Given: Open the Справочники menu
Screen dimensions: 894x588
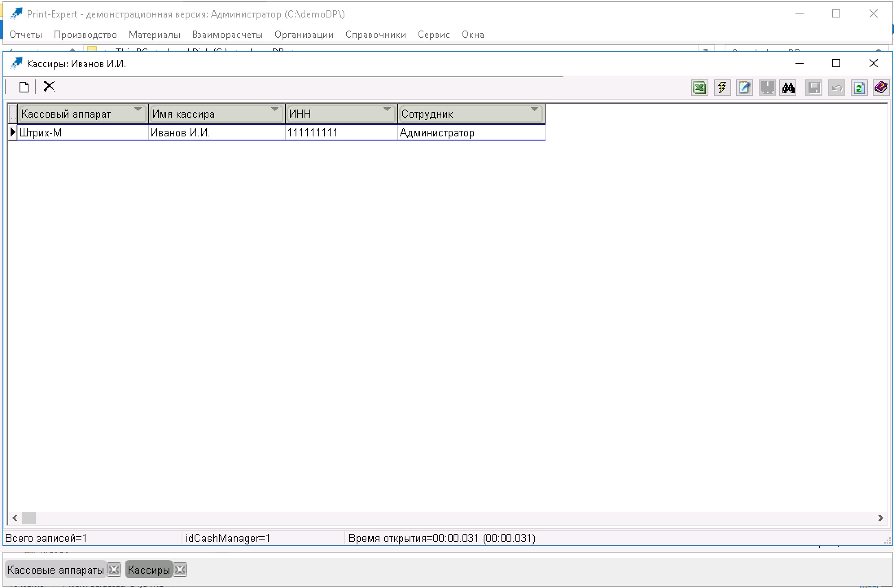Looking at the screenshot, I should pos(376,35).
